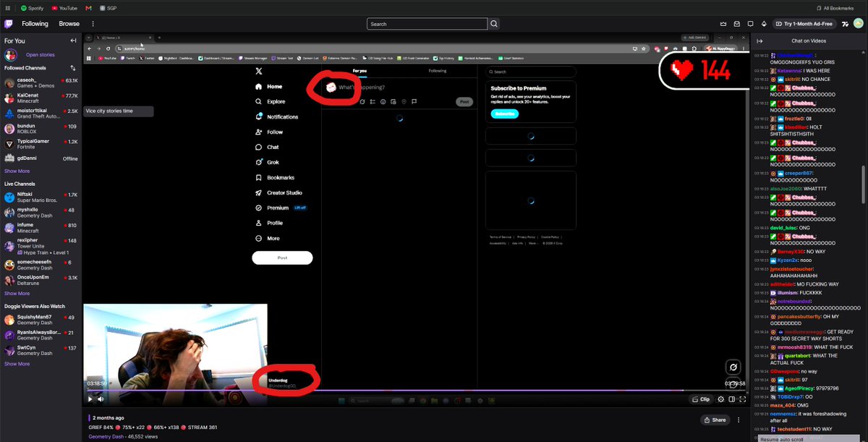The width and height of the screenshot is (868, 442).
Task: Open SquishyMan87 channel
Action: click(x=41, y=319)
